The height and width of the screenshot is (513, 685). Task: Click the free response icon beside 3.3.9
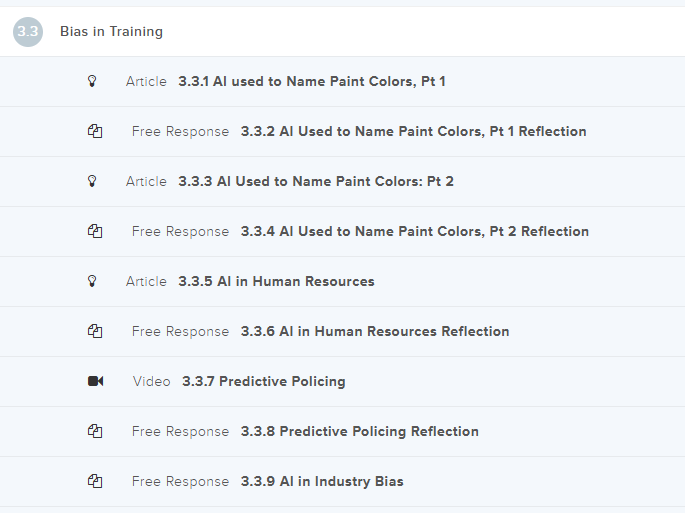click(x=95, y=481)
